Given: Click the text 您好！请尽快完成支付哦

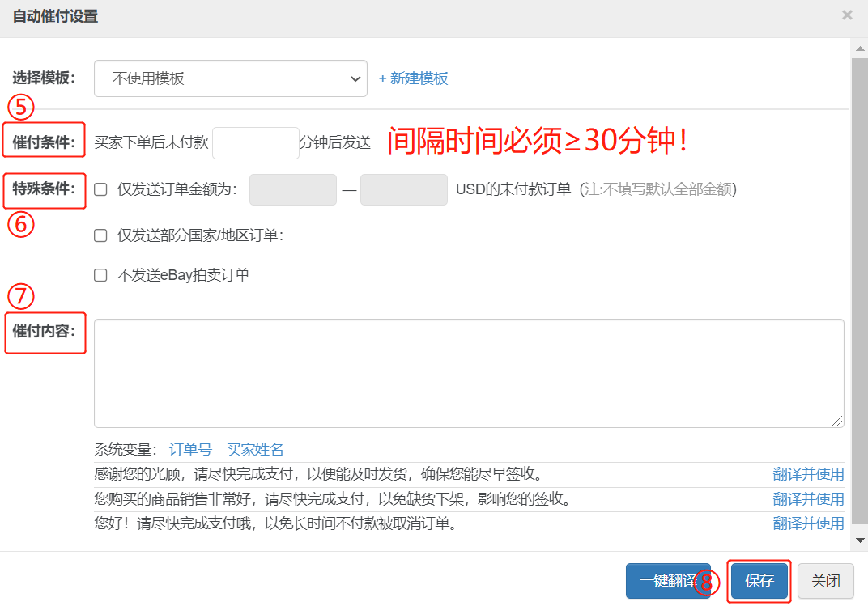Looking at the screenshot, I should click(x=172, y=523).
